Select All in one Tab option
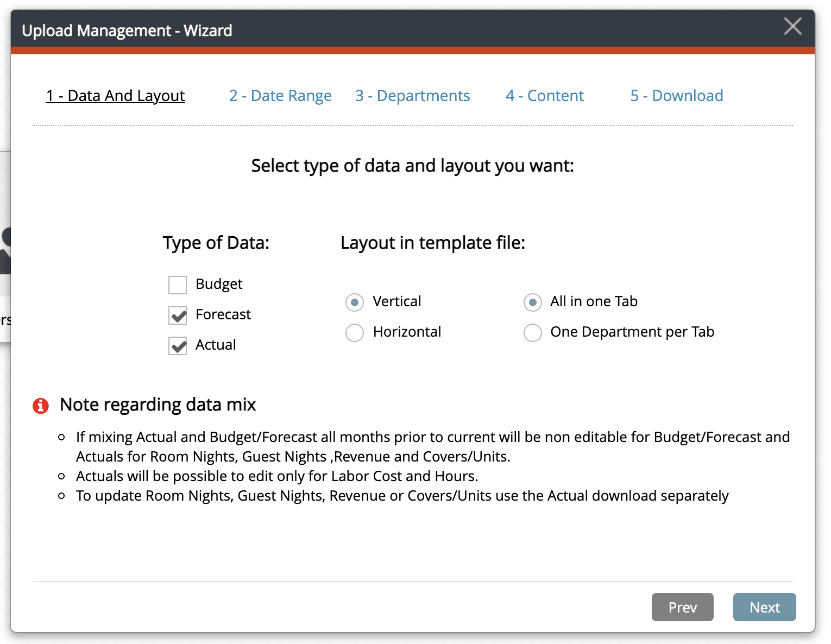 (532, 302)
